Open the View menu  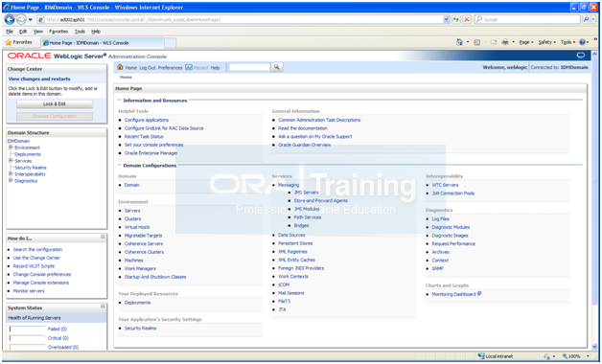(38, 32)
